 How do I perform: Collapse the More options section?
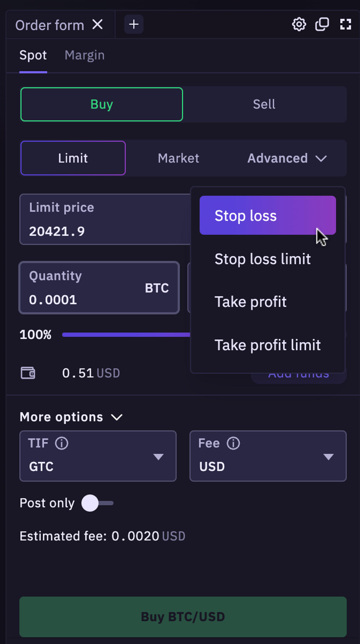[x=71, y=417]
